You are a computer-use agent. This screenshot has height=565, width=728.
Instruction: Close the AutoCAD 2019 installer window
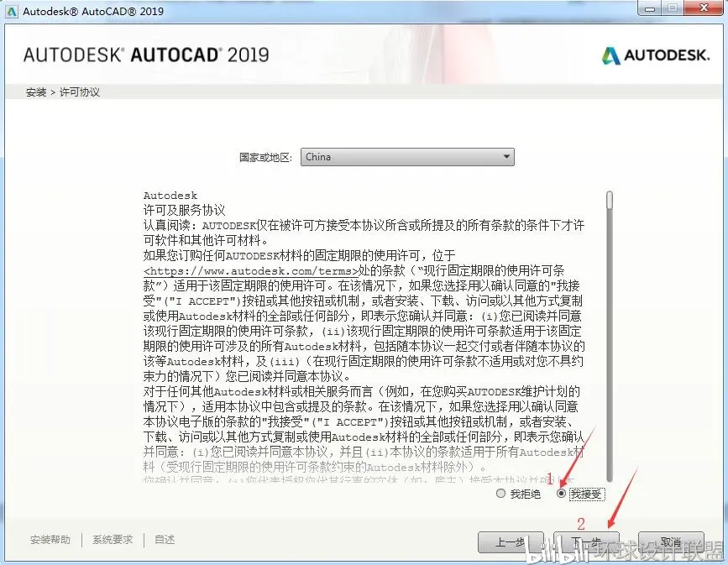pyautogui.click(x=704, y=8)
